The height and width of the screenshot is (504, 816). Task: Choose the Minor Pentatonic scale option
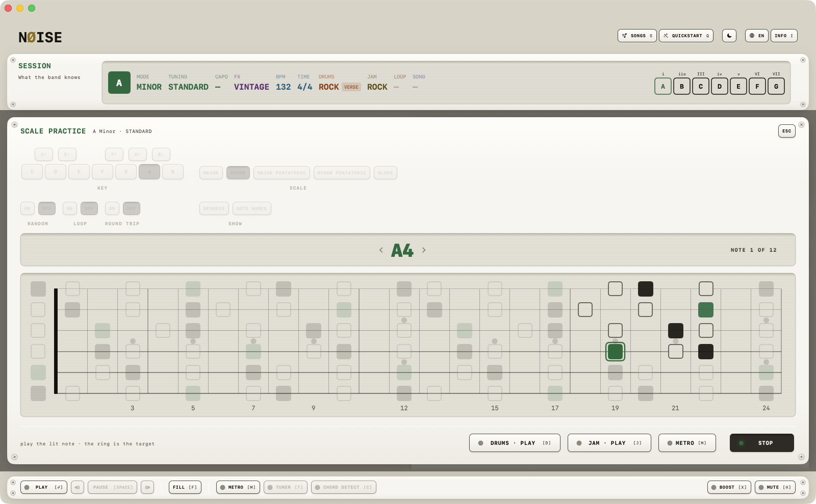(x=342, y=173)
